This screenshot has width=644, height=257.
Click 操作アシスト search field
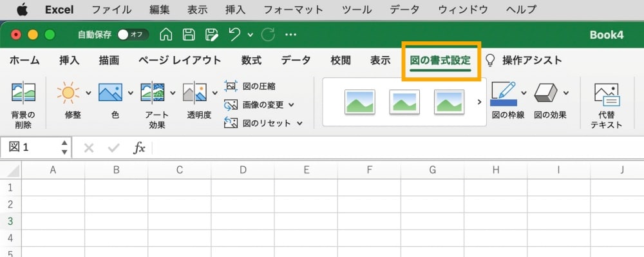(x=532, y=61)
